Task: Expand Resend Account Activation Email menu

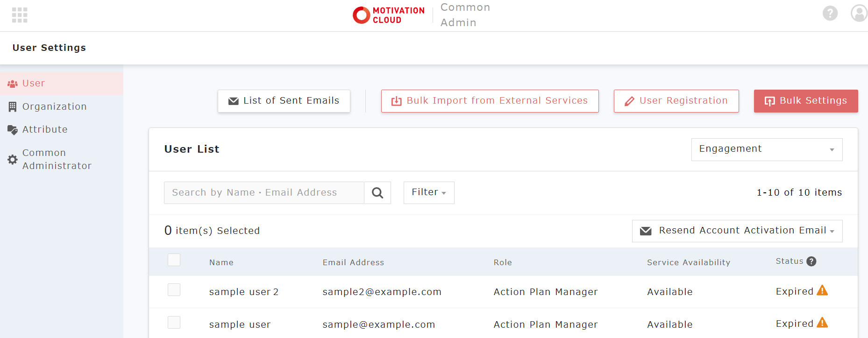Action: point(737,231)
